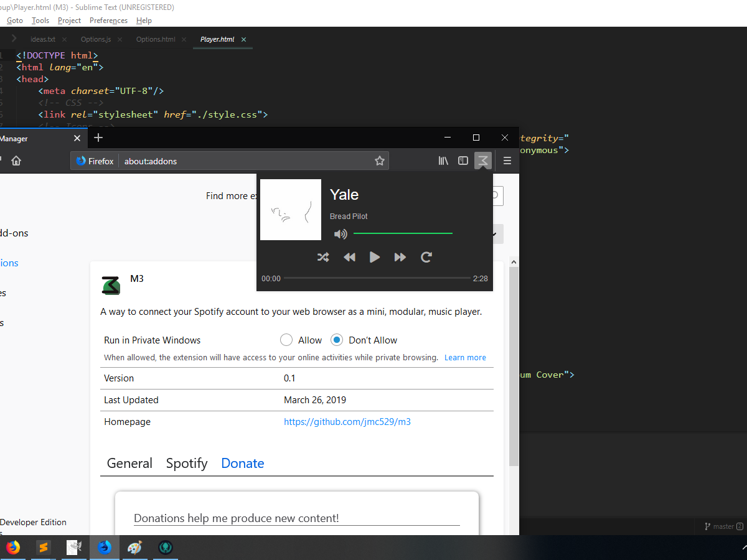
Task: Show hidden system tray icons
Action: click(x=743, y=548)
